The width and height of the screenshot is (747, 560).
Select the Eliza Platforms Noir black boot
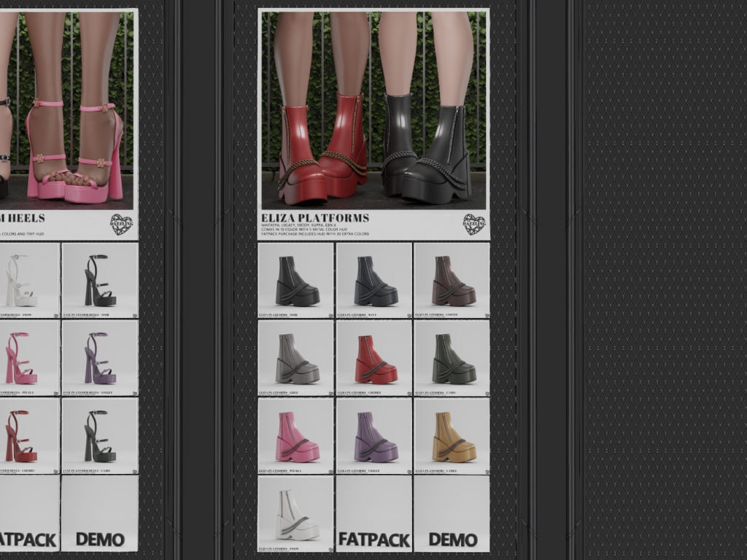click(x=296, y=280)
